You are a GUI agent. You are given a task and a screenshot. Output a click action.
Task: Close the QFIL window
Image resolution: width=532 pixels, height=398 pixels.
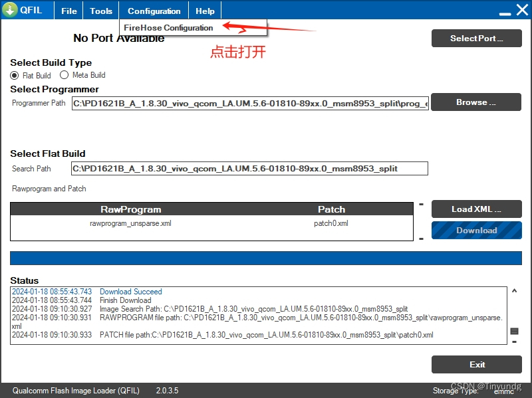pos(523,10)
